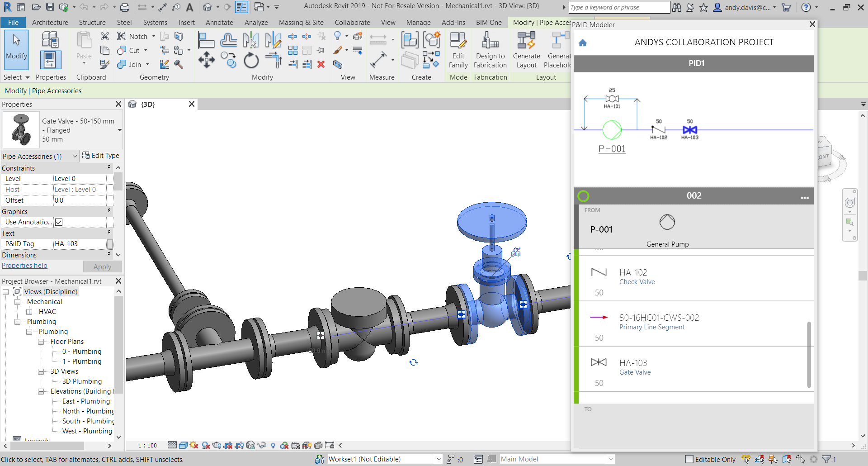Go to P&ID Modeler home icon
The width and height of the screenshot is (868, 466).
tap(583, 43)
